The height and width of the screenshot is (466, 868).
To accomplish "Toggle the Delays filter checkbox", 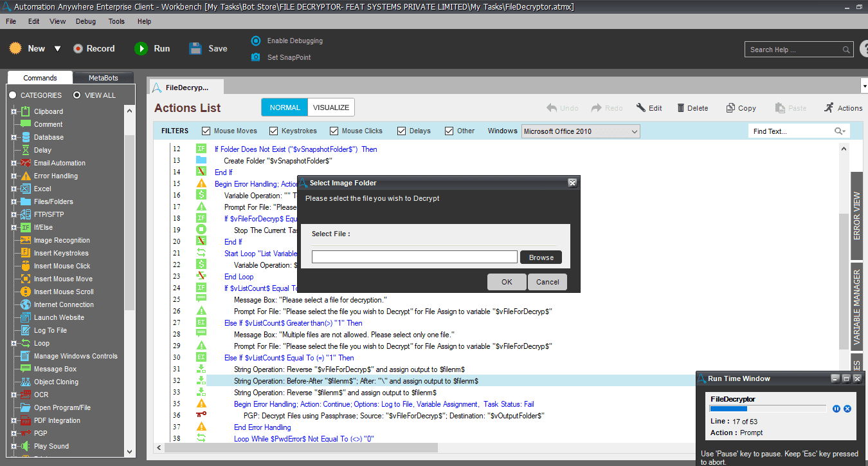I will coord(401,131).
